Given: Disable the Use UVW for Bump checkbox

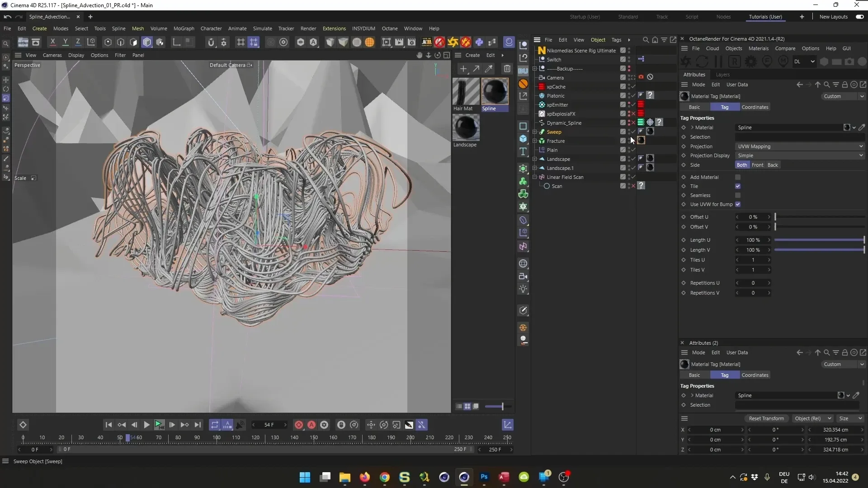Looking at the screenshot, I should coord(738,204).
